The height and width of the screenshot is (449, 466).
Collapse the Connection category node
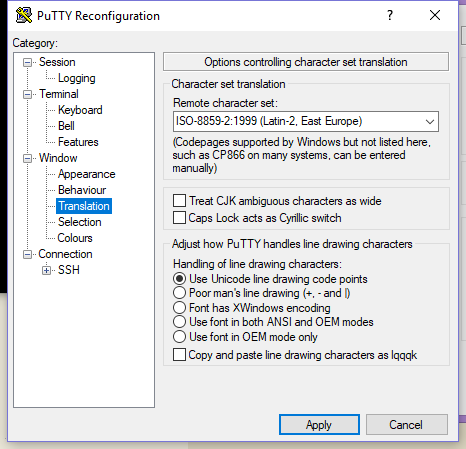click(27, 254)
